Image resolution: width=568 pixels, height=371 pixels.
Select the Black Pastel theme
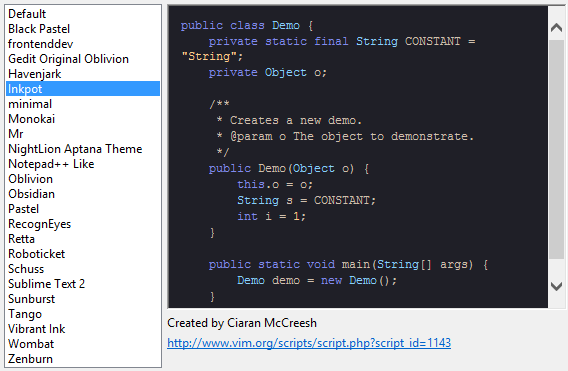point(83,29)
